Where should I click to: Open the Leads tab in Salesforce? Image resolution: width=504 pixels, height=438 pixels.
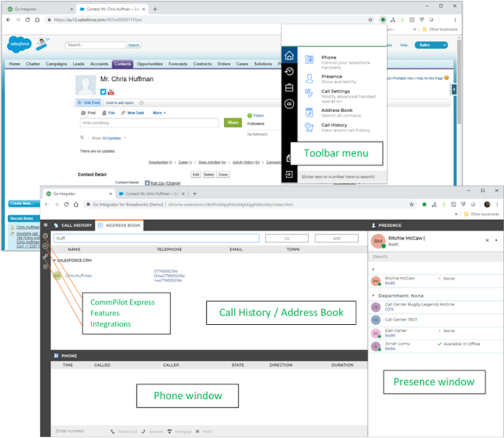tap(78, 64)
